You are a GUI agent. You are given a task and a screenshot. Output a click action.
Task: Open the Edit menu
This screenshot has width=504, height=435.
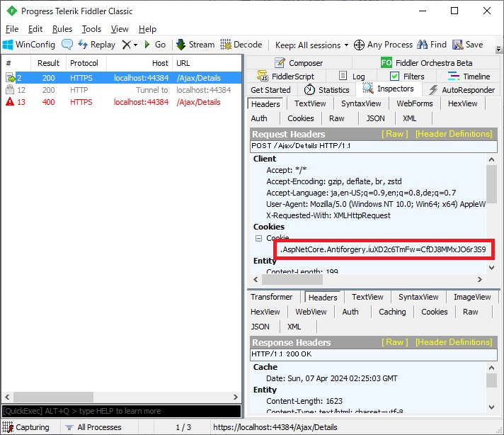coord(35,29)
